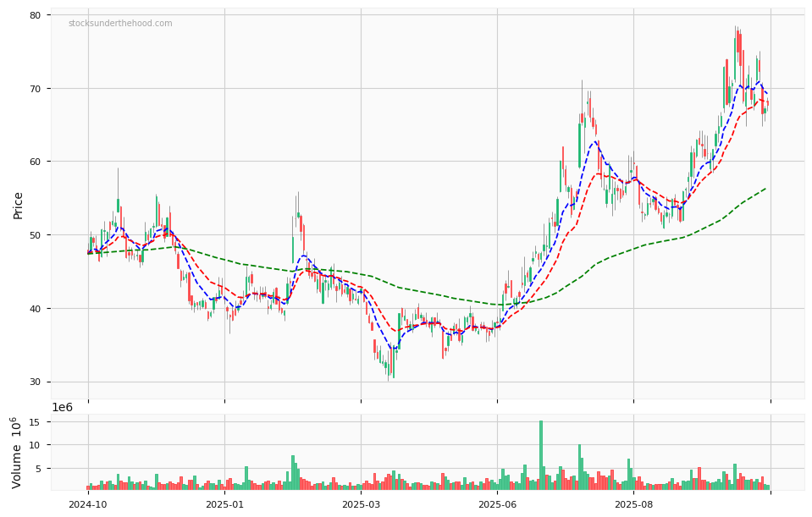Click the 80 price tick label
812x517 pixels.
pos(34,15)
